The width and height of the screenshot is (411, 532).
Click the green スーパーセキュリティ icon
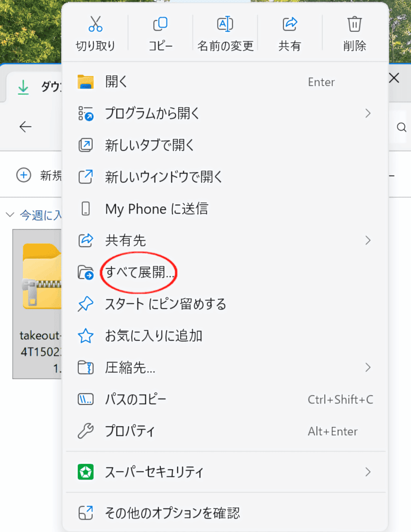click(86, 472)
